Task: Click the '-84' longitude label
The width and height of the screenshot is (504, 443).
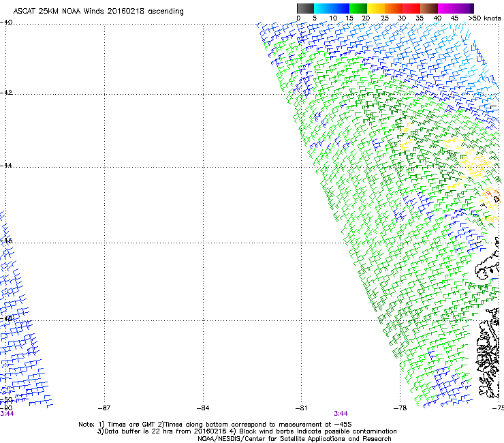Action: click(x=203, y=408)
